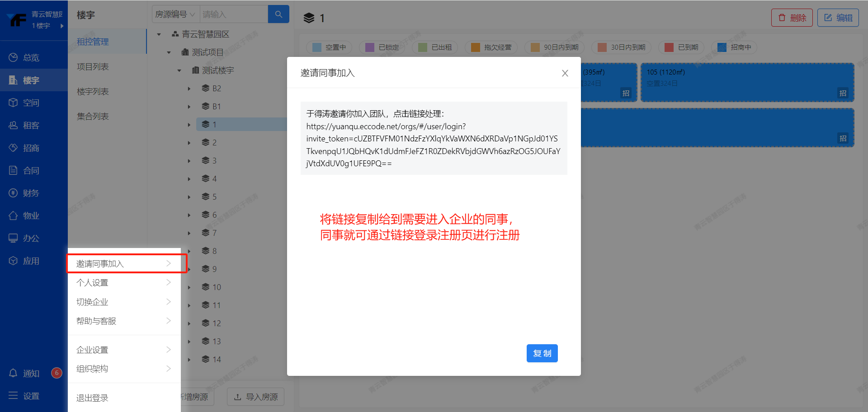The image size is (868, 412).
Task: Close the 邀请同事加入 dialog
Action: coord(565,73)
